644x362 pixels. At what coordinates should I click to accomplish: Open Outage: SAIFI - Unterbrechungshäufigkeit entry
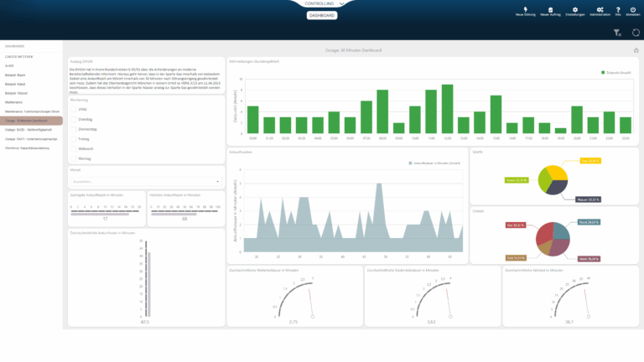coord(31,139)
